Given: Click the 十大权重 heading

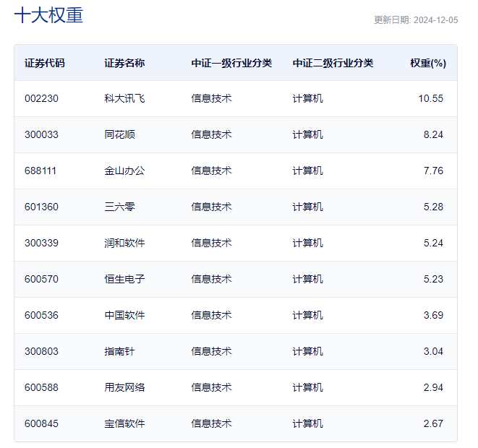Looking at the screenshot, I should (x=48, y=15).
